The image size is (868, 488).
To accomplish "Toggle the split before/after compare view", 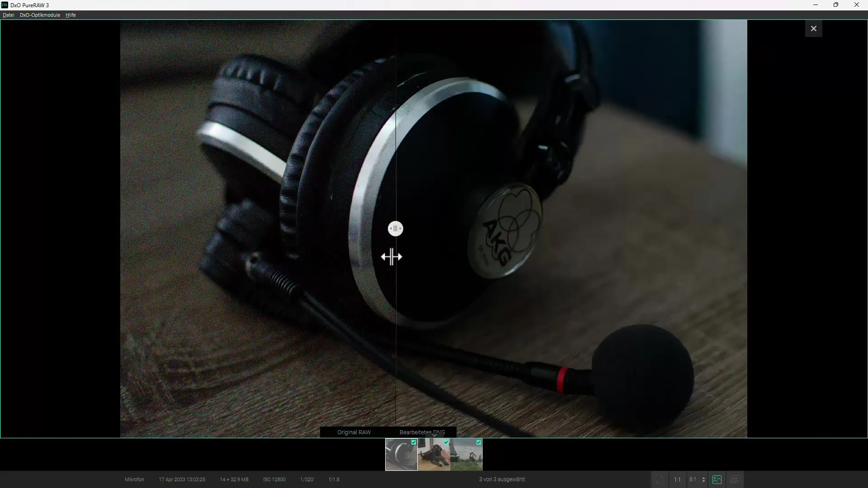I will 717,479.
